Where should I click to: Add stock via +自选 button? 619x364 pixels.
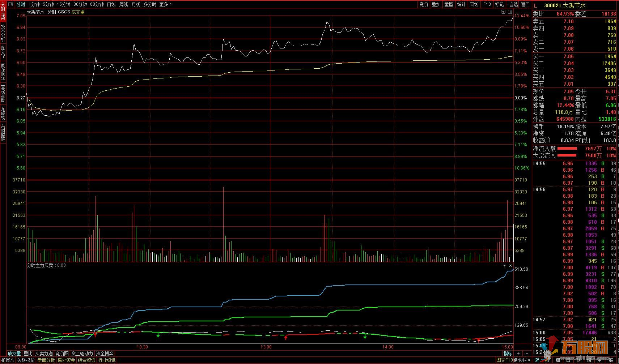513,4
